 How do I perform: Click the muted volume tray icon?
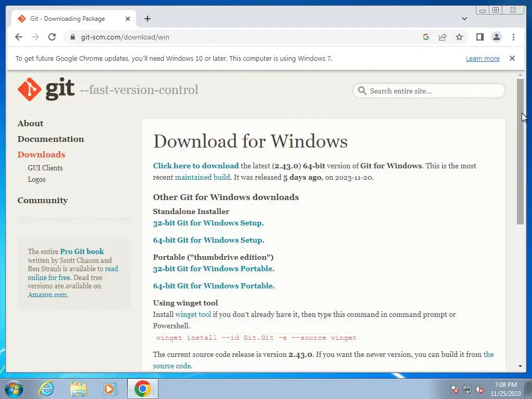480,389
